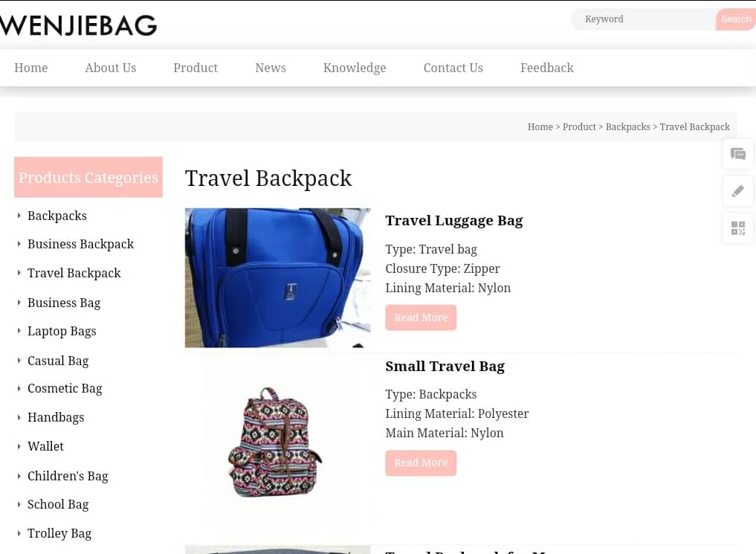Click the arrow bullet beside Handbags

pos(19,417)
